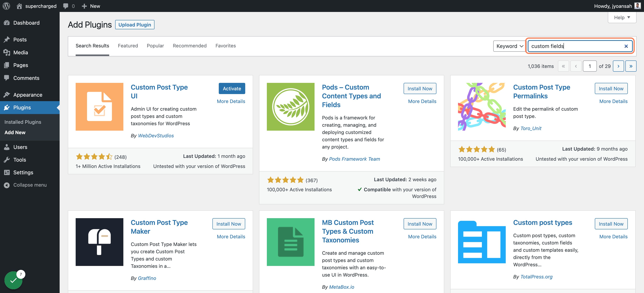Click the Users sidebar icon
The width and height of the screenshot is (644, 293).
(7, 147)
